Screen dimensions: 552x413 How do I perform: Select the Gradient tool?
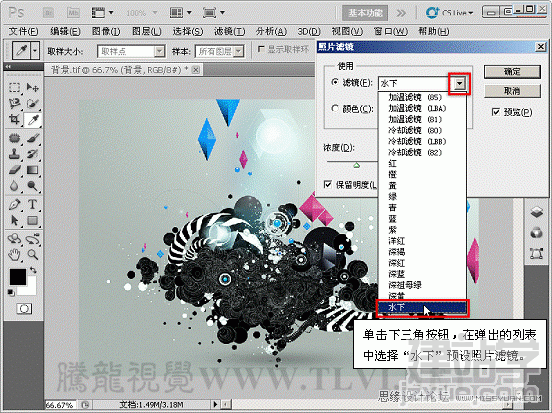click(32, 170)
